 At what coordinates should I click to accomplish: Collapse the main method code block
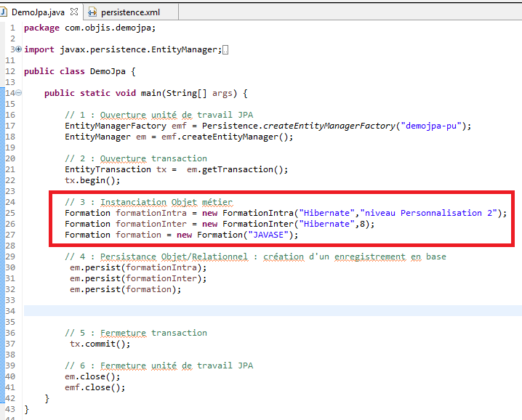18,93
